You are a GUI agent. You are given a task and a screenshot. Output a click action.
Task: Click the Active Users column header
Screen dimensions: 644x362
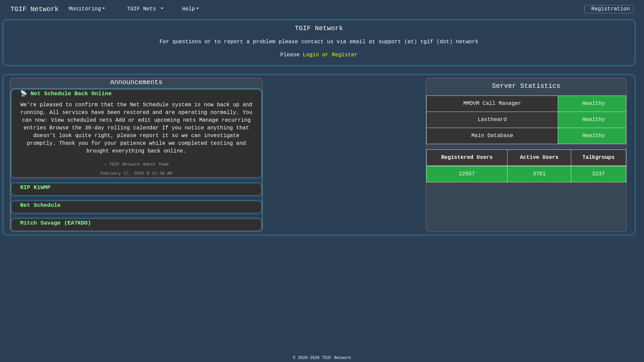pyautogui.click(x=539, y=158)
